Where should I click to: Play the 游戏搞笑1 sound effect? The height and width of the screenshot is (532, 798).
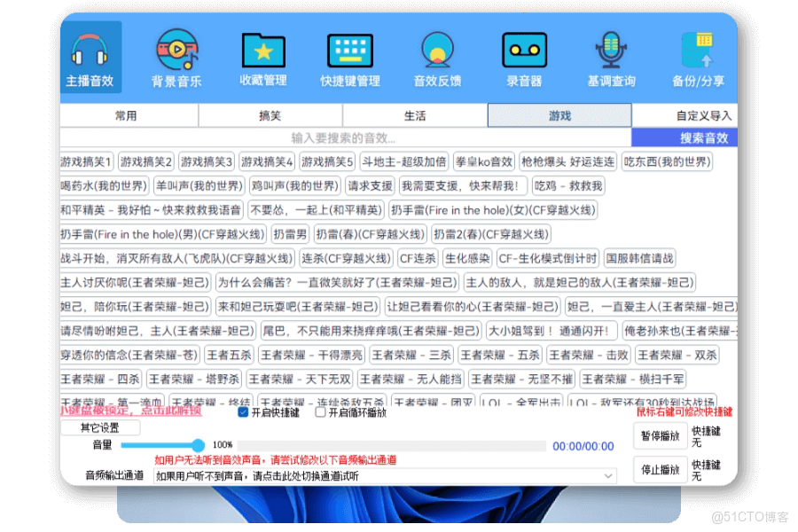87,162
